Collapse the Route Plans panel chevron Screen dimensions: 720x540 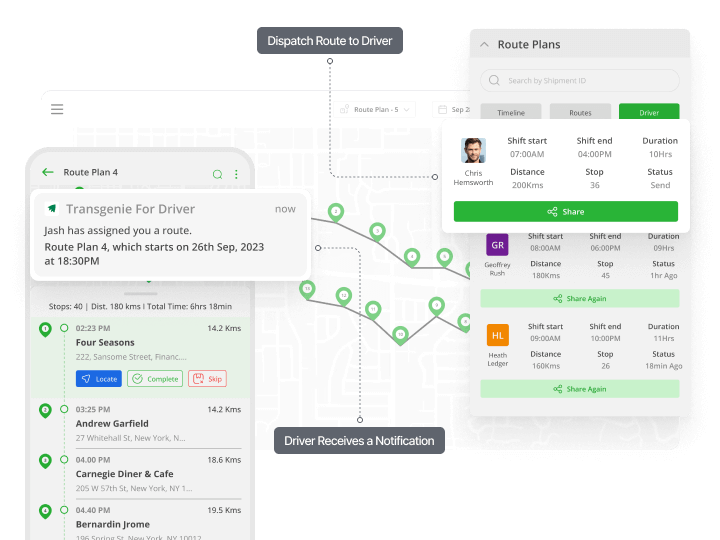pos(484,45)
